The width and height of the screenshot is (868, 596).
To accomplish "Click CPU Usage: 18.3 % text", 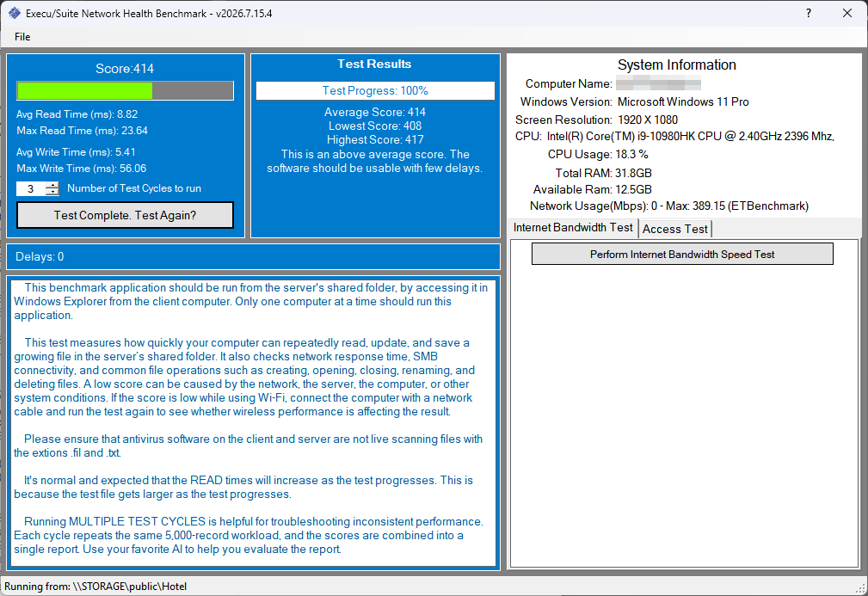I will [x=598, y=155].
